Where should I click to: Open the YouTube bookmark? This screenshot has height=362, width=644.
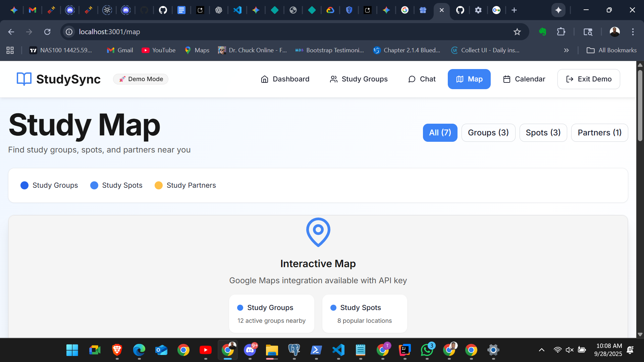(158, 50)
